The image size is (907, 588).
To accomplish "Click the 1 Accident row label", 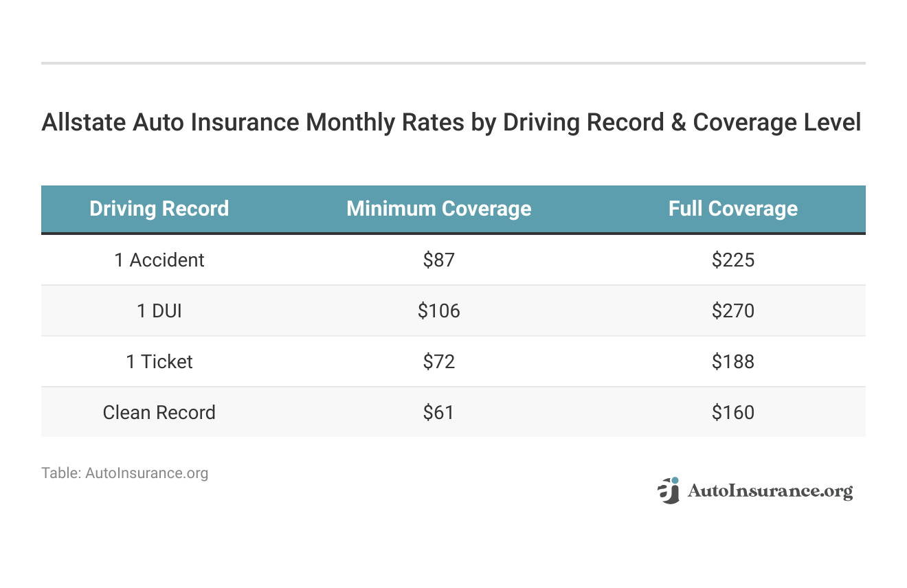I will point(159,260).
